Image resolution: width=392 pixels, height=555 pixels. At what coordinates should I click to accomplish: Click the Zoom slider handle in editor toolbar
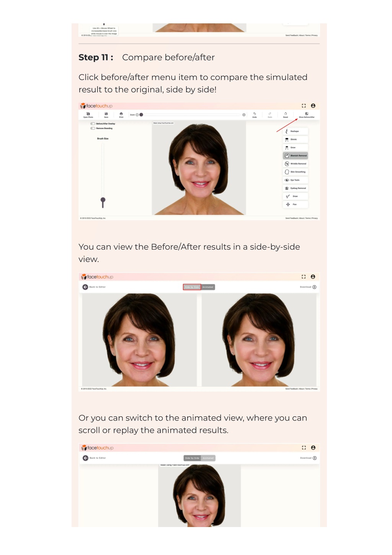point(141,115)
